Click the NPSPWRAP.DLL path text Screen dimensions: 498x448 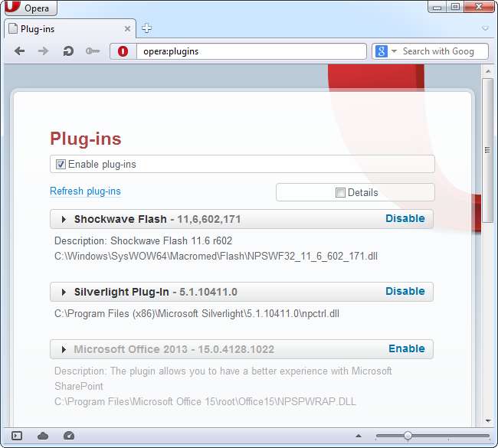[205, 401]
